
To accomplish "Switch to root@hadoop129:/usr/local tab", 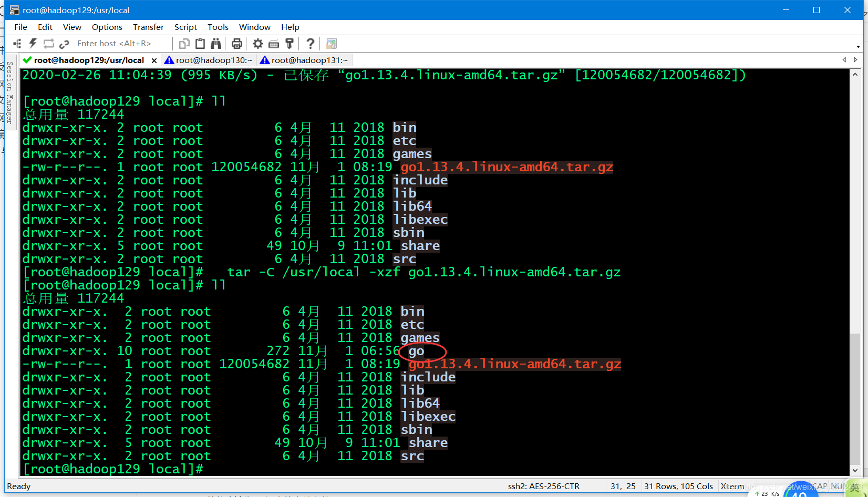I will pos(89,60).
